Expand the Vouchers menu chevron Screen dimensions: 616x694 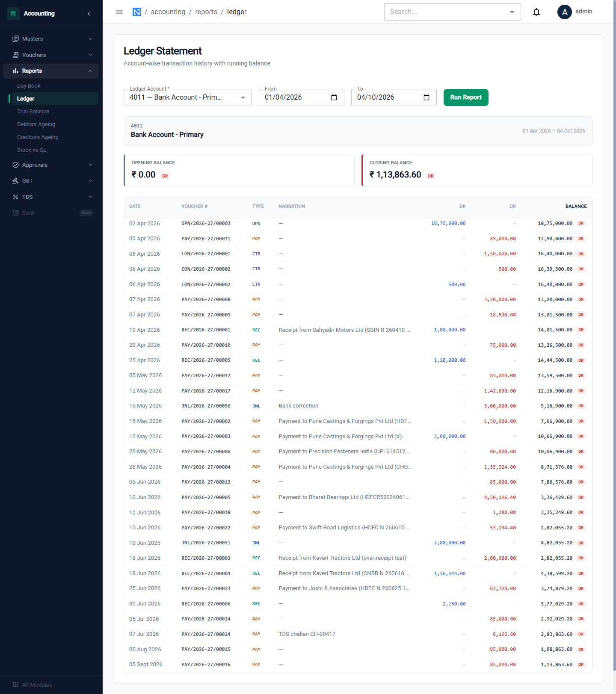(x=90, y=55)
